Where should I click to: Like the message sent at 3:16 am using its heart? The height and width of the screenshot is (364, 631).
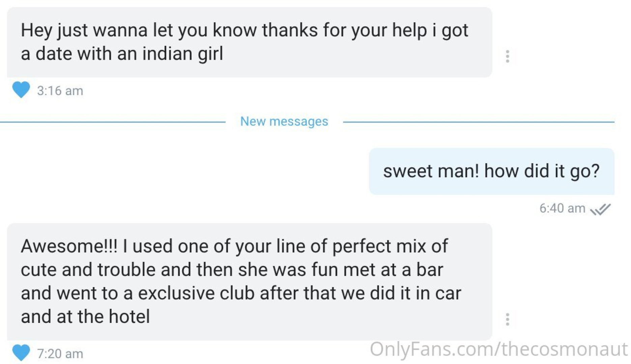pyautogui.click(x=21, y=90)
